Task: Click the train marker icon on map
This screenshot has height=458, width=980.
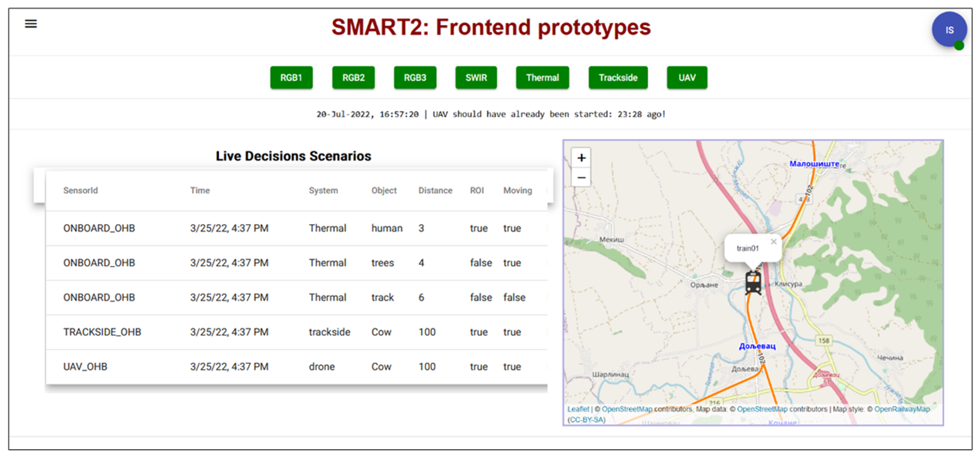Action: click(753, 283)
